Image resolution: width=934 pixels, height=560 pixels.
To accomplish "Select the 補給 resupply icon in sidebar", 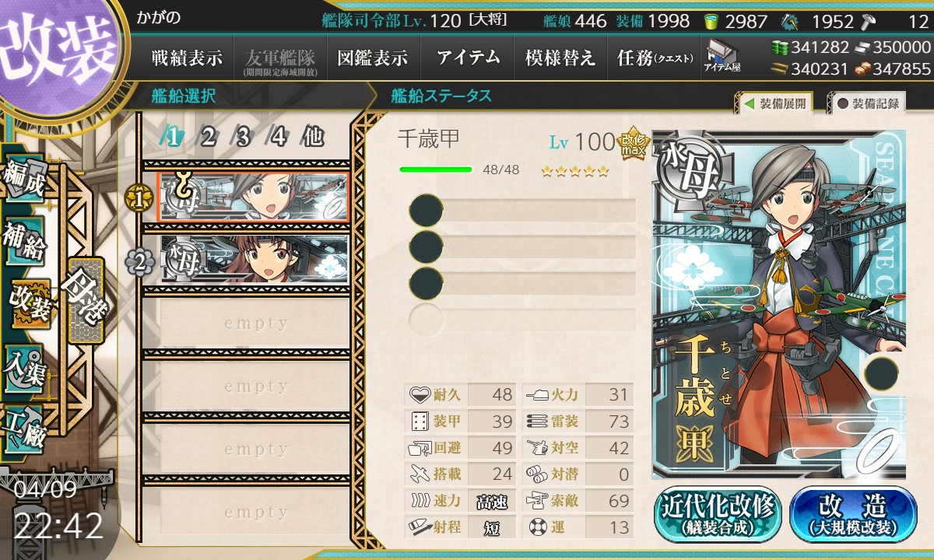I will tap(25, 243).
